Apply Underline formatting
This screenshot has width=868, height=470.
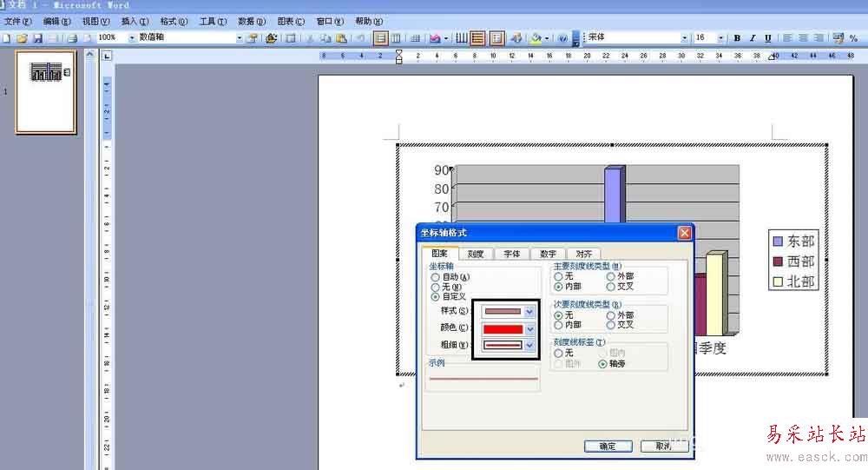(x=768, y=38)
